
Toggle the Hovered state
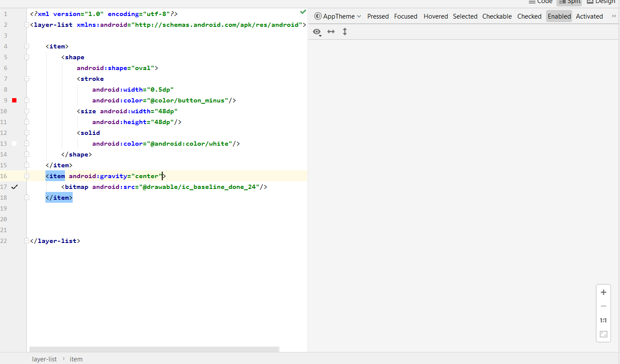pyautogui.click(x=436, y=16)
